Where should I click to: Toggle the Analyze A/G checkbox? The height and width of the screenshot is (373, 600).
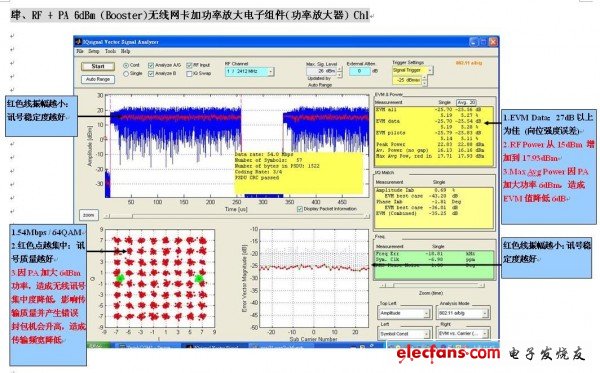151,65
